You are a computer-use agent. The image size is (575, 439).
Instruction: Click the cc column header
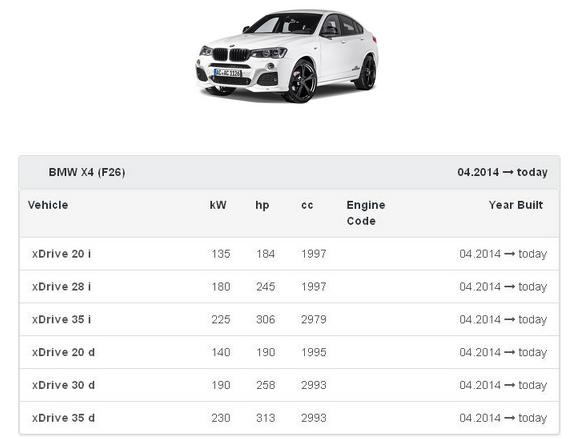point(307,205)
